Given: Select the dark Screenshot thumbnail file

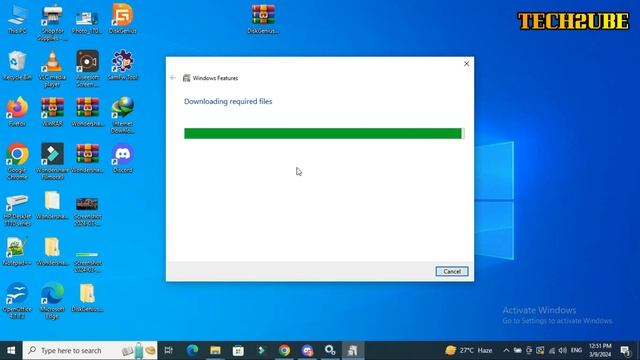Looking at the screenshot, I should pos(87,211).
